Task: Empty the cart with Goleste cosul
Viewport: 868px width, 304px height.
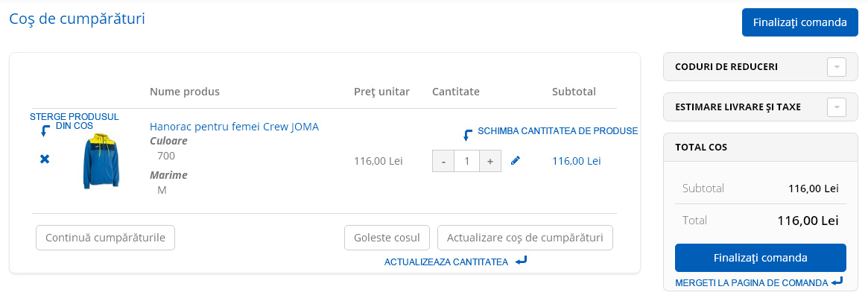Action: tap(387, 238)
